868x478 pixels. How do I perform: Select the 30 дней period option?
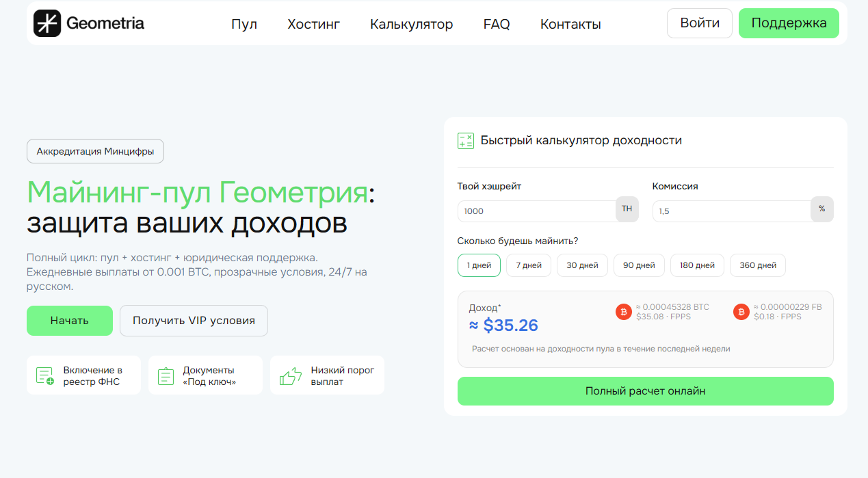coord(582,265)
